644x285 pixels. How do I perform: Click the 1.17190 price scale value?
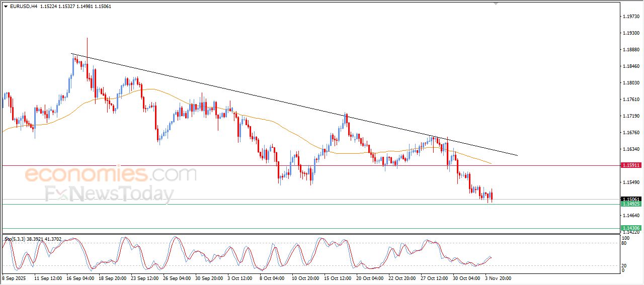[x=630, y=116]
